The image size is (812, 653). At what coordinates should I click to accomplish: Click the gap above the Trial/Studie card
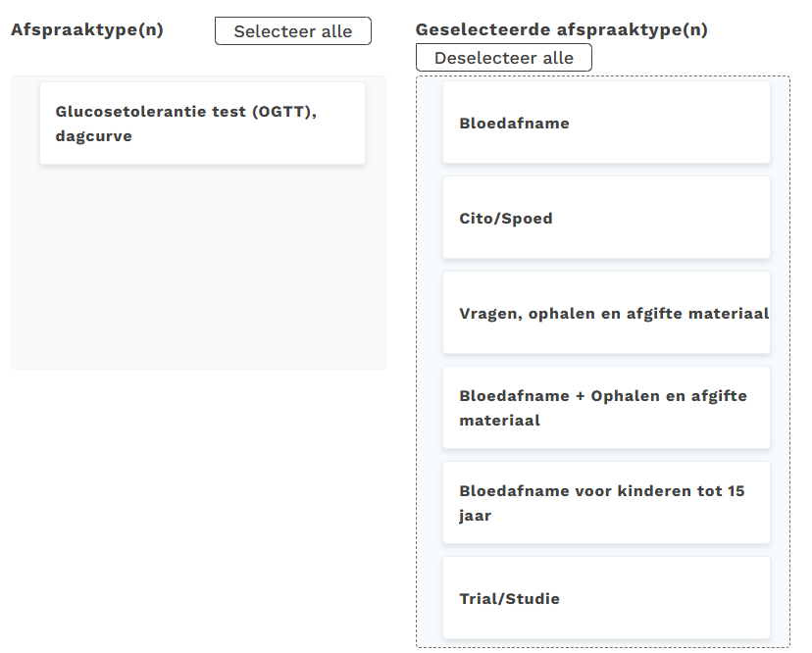click(x=606, y=550)
